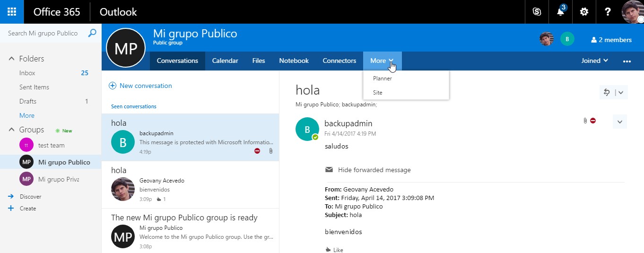The height and width of the screenshot is (253, 644).
Task: Select Mi grupo Publico in the sidebar
Action: pyautogui.click(x=51, y=162)
